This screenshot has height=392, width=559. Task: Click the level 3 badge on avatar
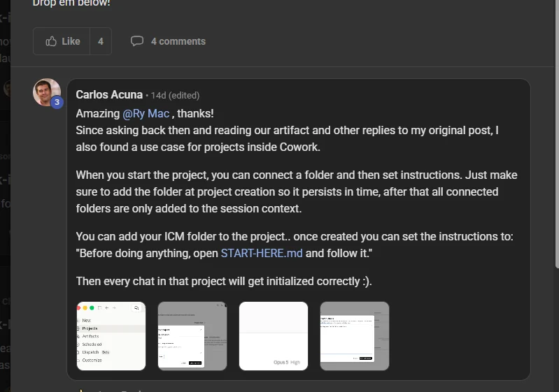[57, 102]
